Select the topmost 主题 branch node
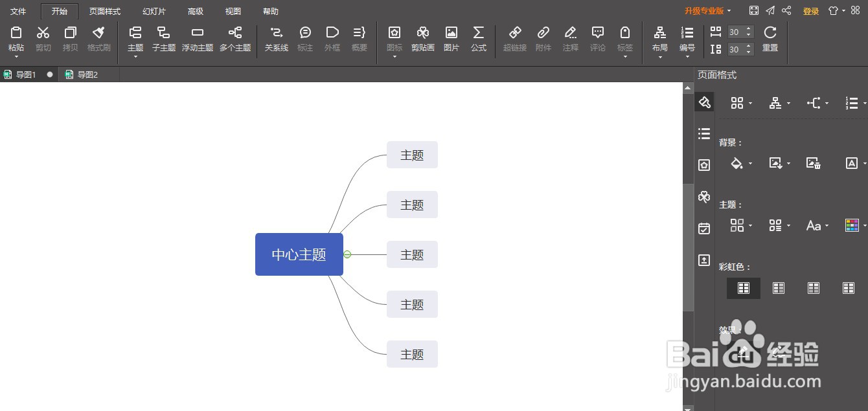 coord(412,155)
